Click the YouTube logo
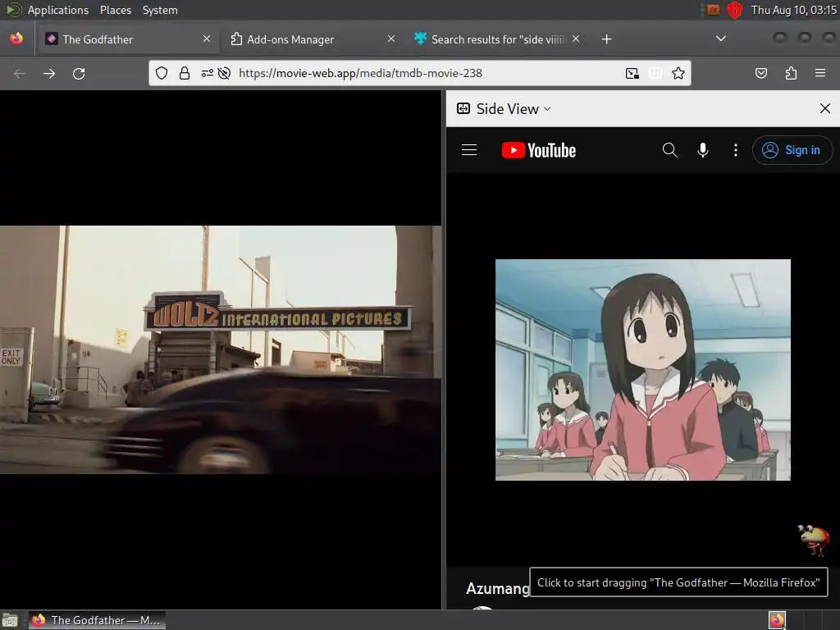The image size is (840, 630). [x=539, y=150]
